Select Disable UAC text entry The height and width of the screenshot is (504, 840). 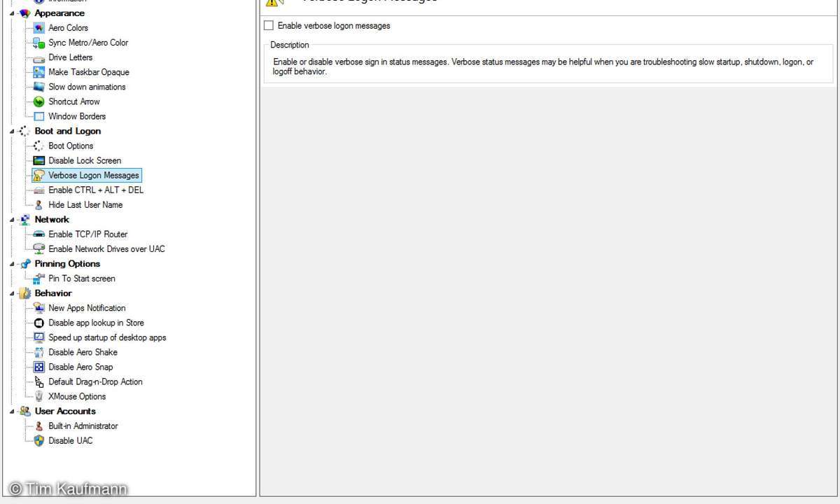coord(71,440)
